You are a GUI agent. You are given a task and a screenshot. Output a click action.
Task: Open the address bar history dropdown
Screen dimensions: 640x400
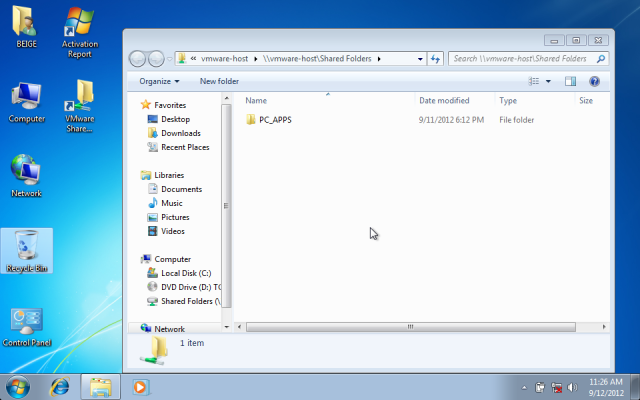click(420, 59)
